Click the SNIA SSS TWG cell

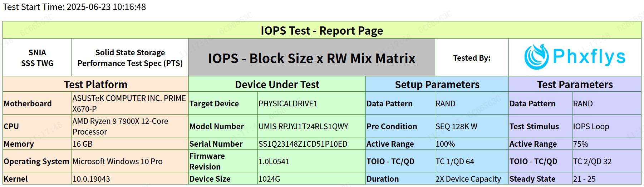coord(37,58)
